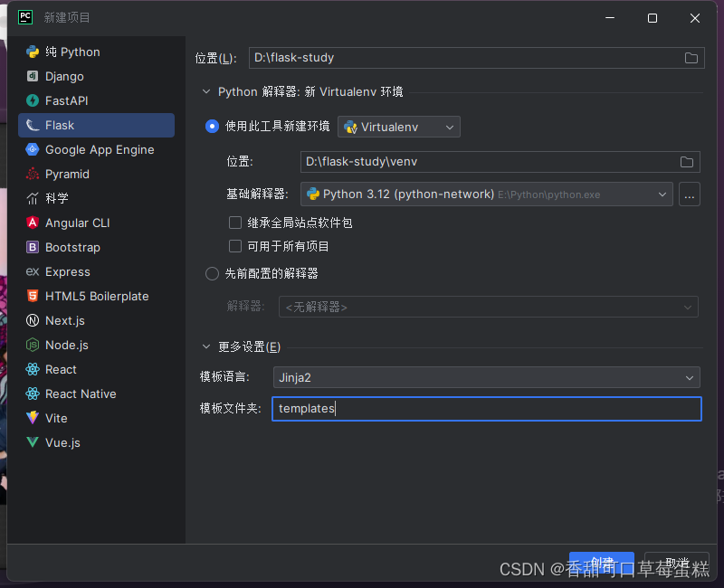Select FastAPI project type label
Image resolution: width=724 pixels, height=588 pixels.
(x=66, y=100)
